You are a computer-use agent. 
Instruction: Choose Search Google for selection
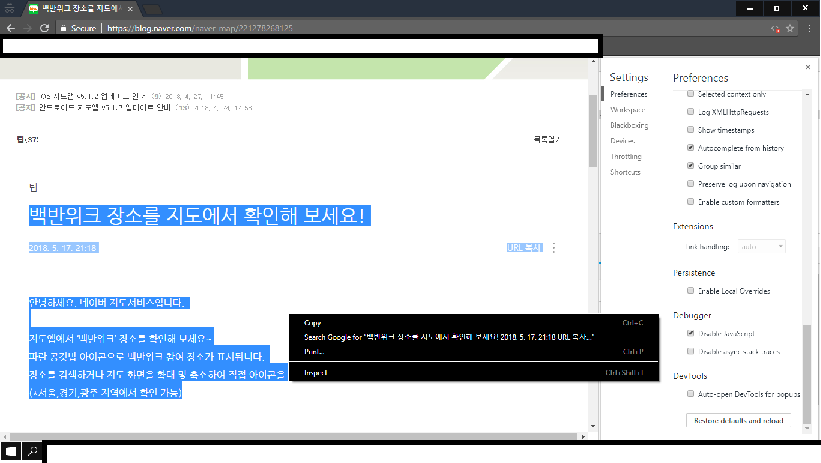pyautogui.click(x=474, y=337)
